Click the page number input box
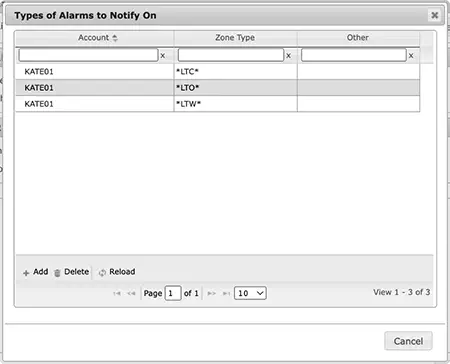The width and height of the screenshot is (450, 364). (x=173, y=293)
